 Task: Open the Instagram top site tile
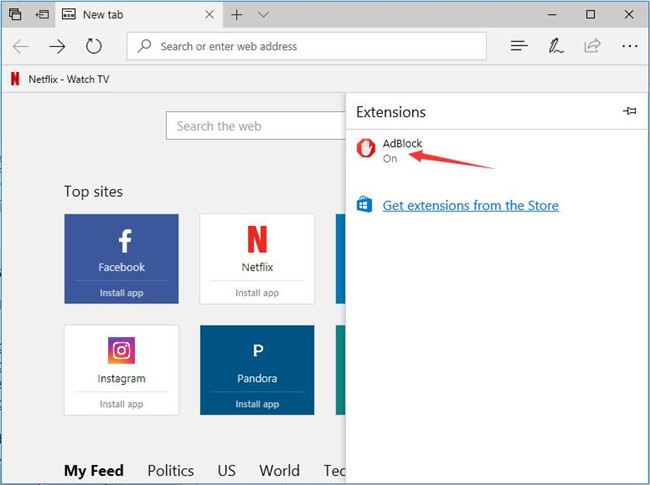pyautogui.click(x=121, y=370)
